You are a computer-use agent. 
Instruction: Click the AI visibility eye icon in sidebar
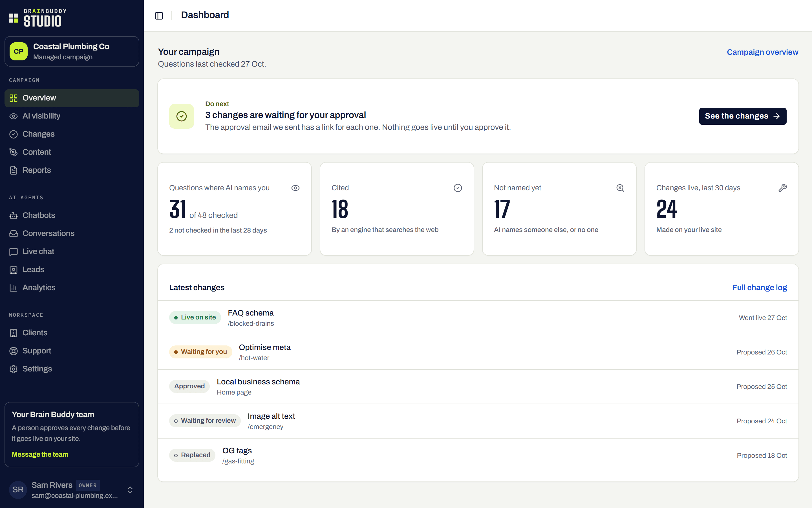(14, 116)
